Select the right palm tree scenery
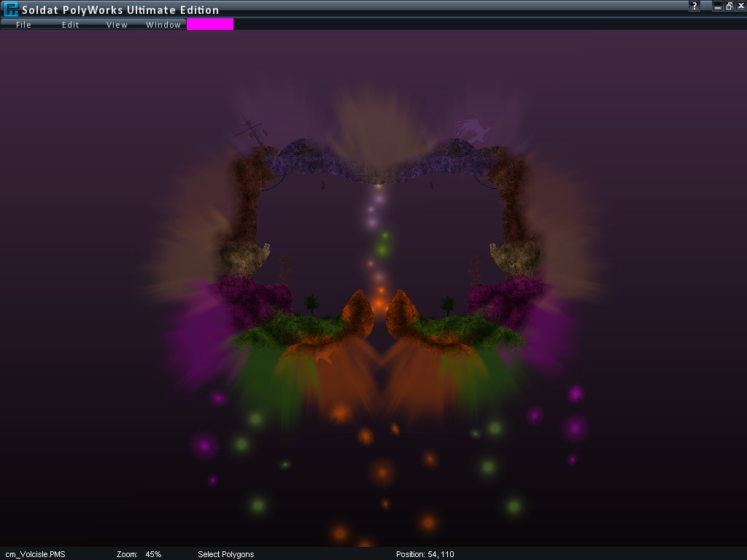Image resolution: width=747 pixels, height=560 pixels. click(447, 303)
